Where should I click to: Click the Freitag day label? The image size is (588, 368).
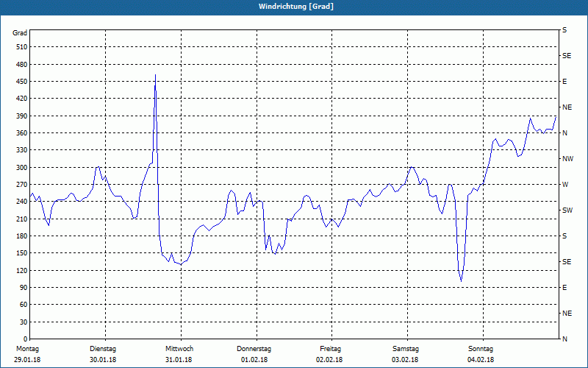pyautogui.click(x=330, y=349)
